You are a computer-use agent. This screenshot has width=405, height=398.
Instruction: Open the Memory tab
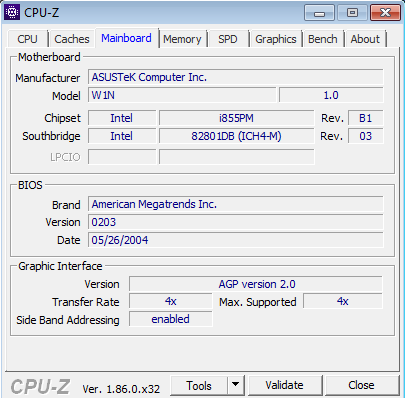point(182,39)
